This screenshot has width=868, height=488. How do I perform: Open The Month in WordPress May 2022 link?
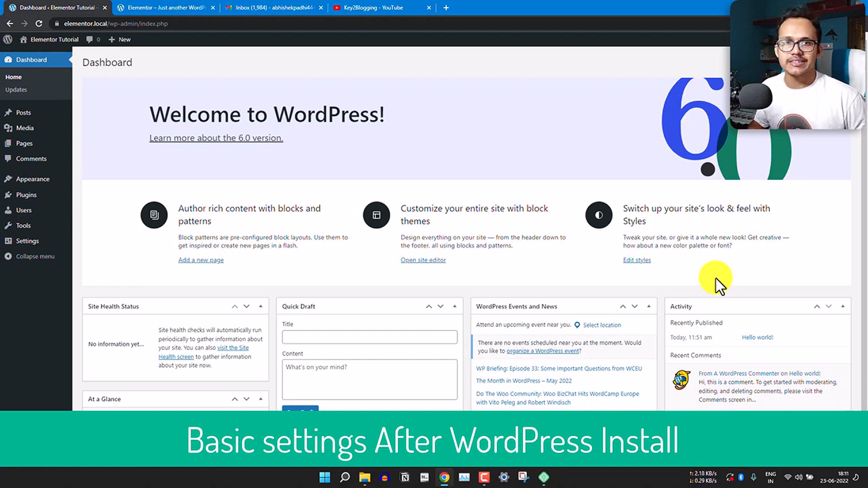[x=524, y=381]
